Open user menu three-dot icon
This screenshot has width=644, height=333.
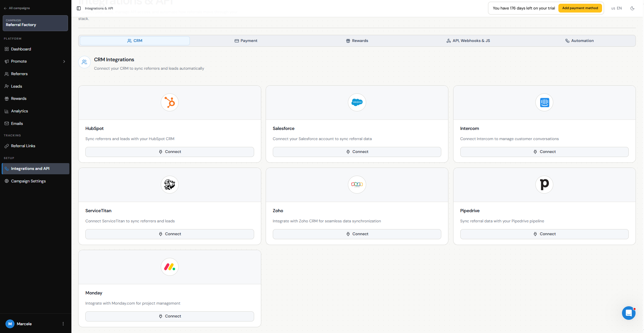[63, 324]
